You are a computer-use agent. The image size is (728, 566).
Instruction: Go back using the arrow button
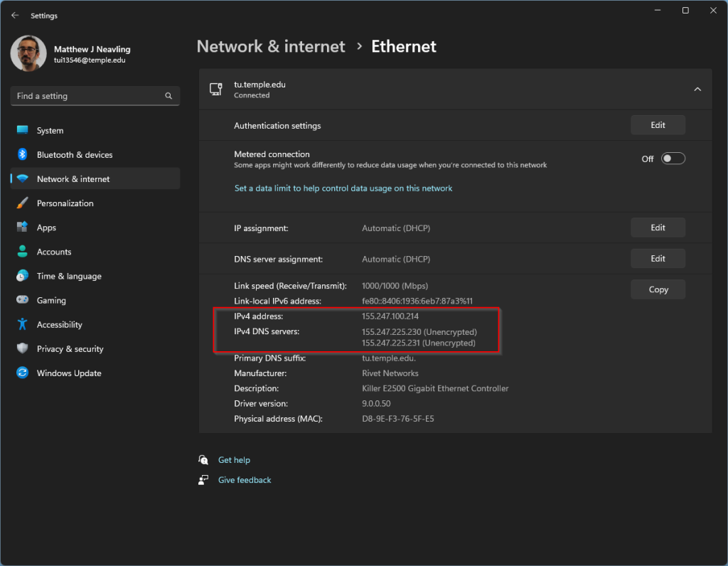(15, 16)
